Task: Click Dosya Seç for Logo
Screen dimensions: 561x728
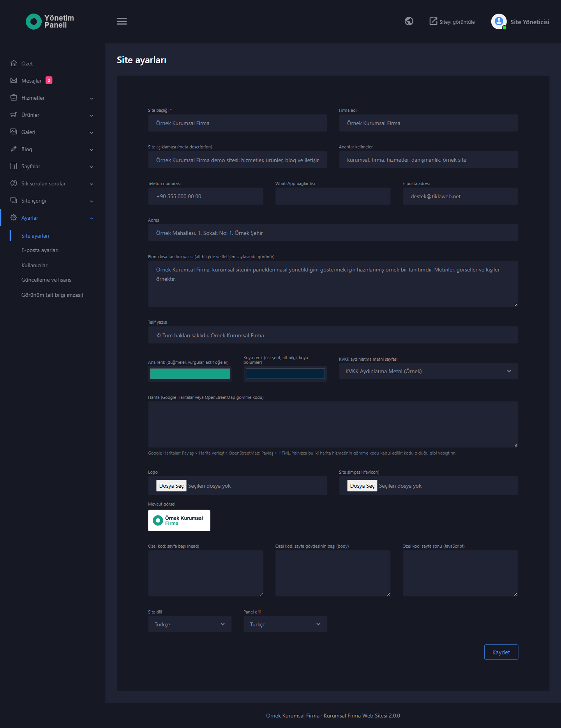Action: pyautogui.click(x=171, y=486)
